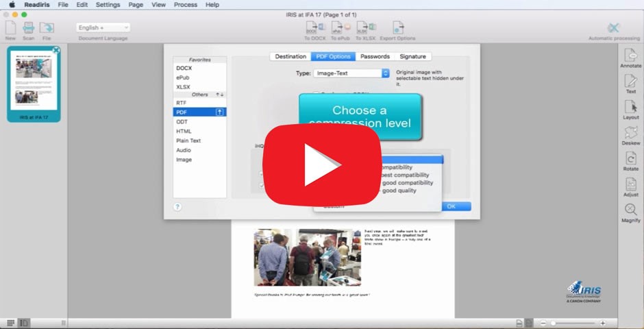Open a file using the File toolbar icon
644x329 pixels.
point(47,28)
